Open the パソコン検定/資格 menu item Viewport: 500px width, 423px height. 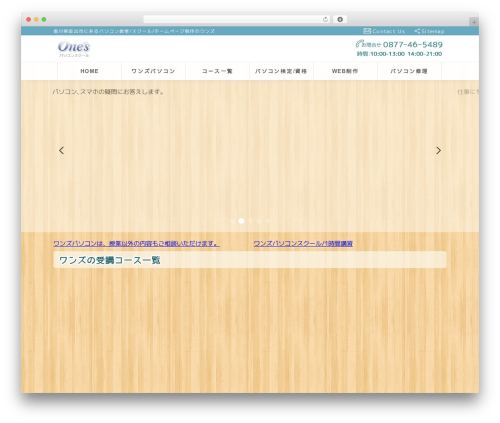pyautogui.click(x=281, y=71)
